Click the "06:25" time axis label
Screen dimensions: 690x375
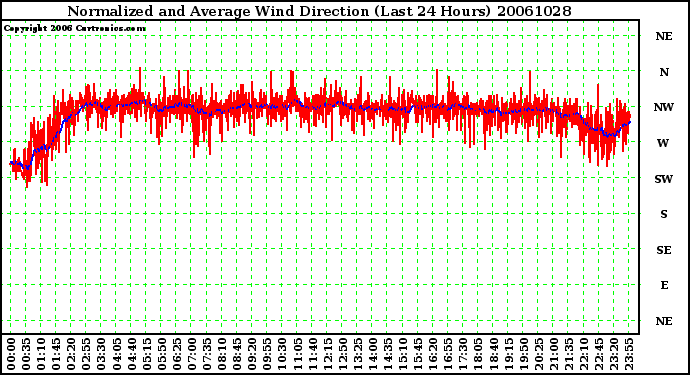coord(177,354)
